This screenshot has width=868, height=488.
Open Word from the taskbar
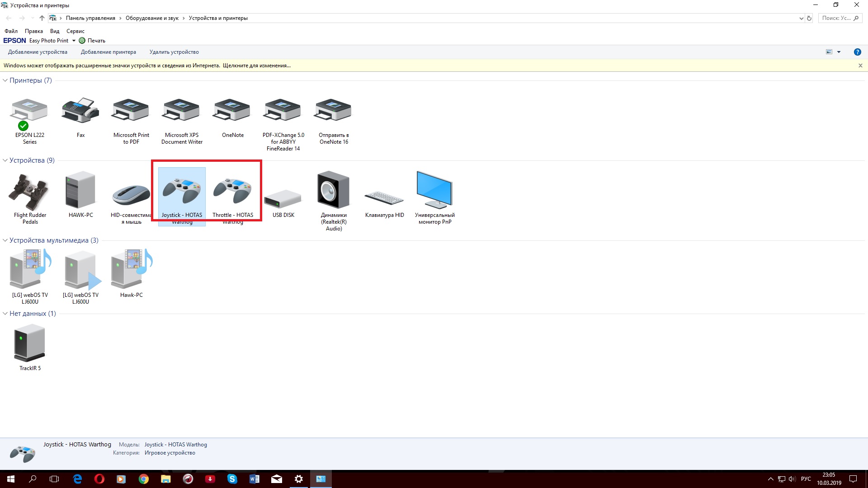(x=255, y=479)
